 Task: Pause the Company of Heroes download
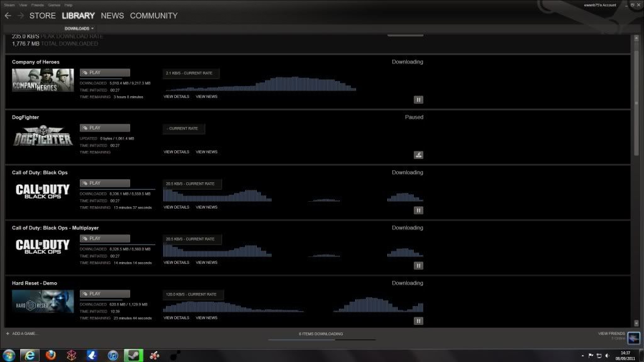coord(418,100)
